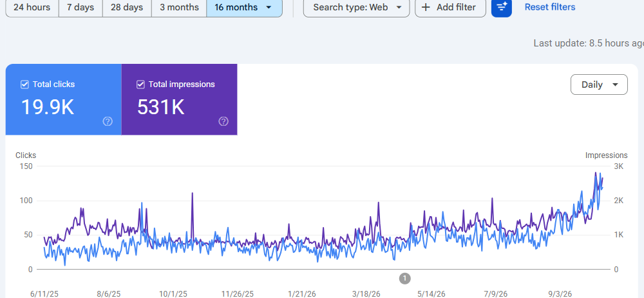Viewport: 644px width, 298px height.
Task: Click the Clicks axis title
Action: pyautogui.click(x=26, y=155)
